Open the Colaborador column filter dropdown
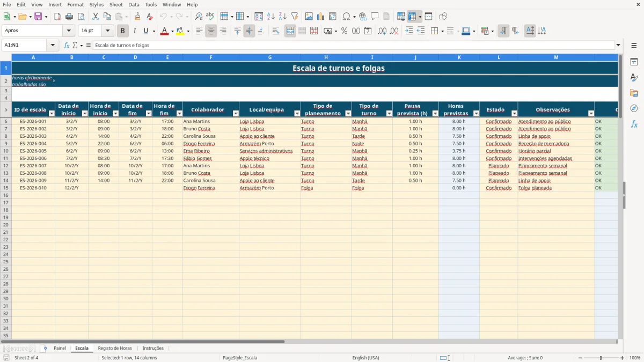The width and height of the screenshot is (644, 362). click(236, 114)
